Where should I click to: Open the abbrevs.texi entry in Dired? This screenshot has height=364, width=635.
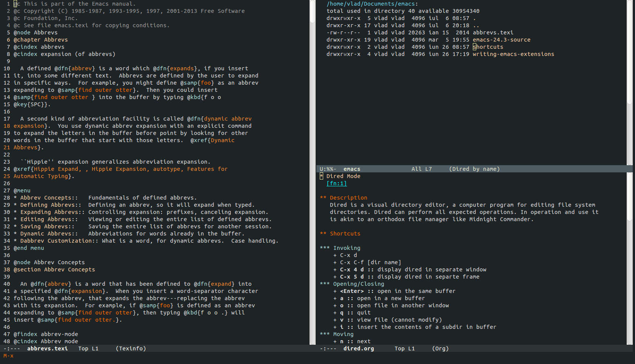[493, 33]
